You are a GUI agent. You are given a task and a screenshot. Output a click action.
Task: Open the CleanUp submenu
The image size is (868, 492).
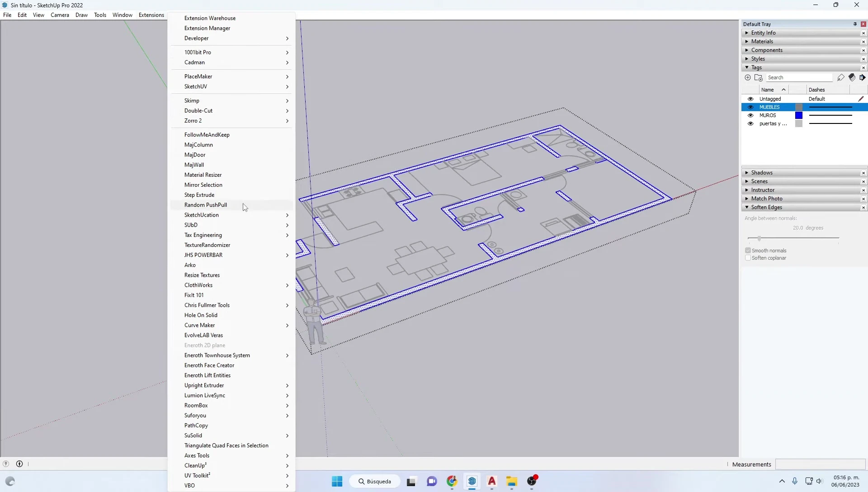click(x=231, y=465)
